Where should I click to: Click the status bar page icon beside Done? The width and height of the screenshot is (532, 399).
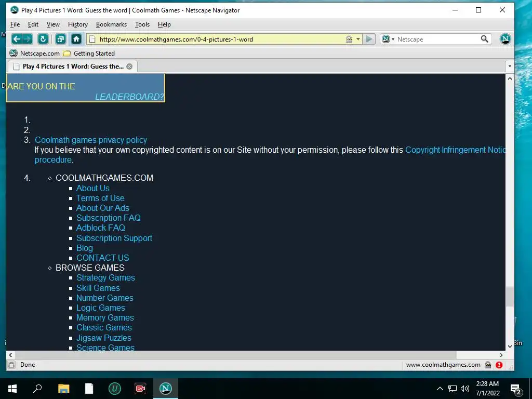click(x=11, y=365)
